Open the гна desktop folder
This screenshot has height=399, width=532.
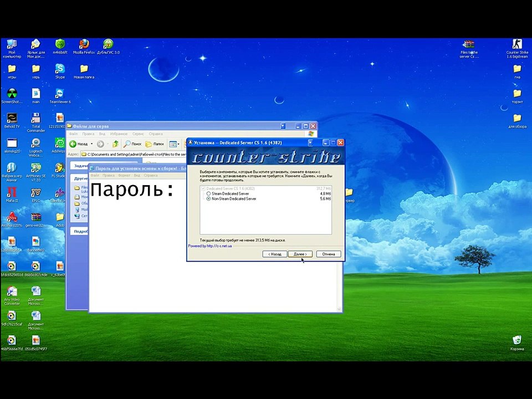point(517,71)
